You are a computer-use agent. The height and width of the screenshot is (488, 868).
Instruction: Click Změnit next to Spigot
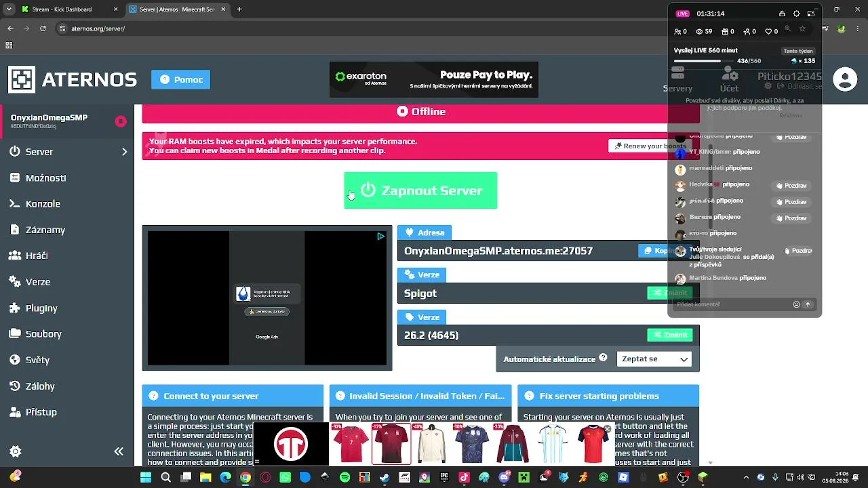670,293
